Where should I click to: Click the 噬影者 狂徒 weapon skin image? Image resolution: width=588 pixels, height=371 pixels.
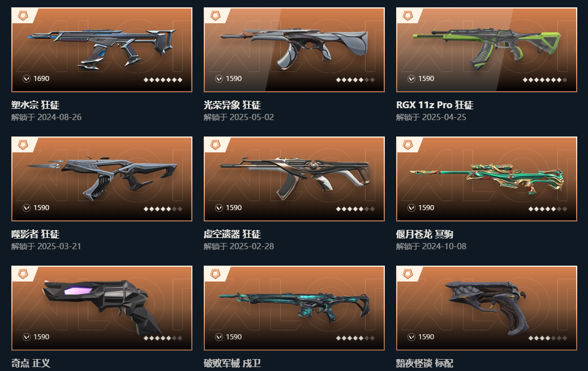click(x=102, y=179)
